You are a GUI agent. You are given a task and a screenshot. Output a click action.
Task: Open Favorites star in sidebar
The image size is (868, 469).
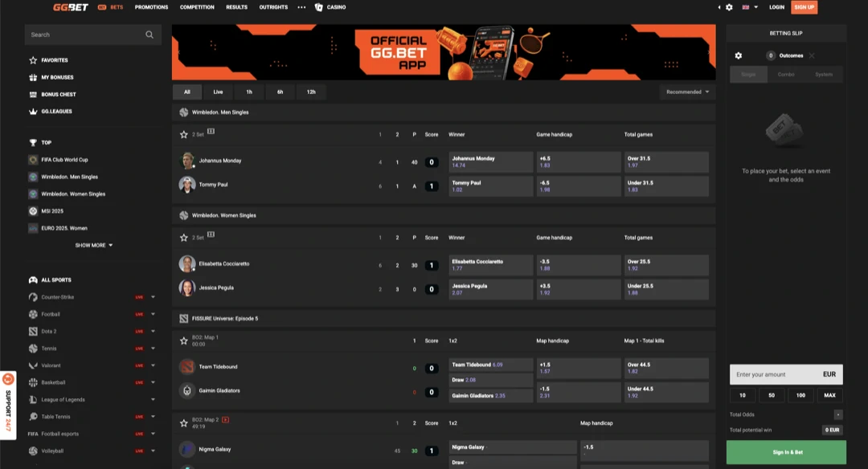click(33, 59)
